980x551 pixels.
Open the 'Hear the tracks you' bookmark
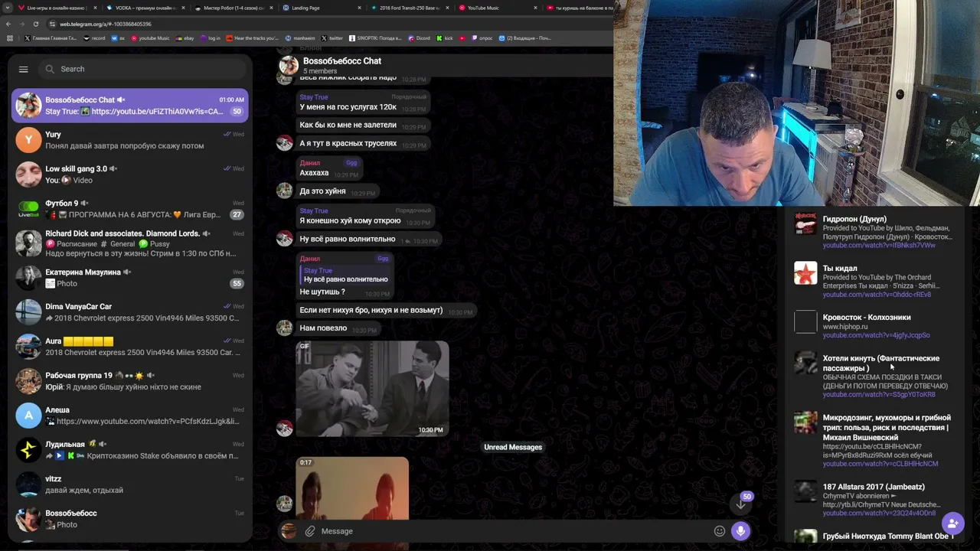(253, 38)
